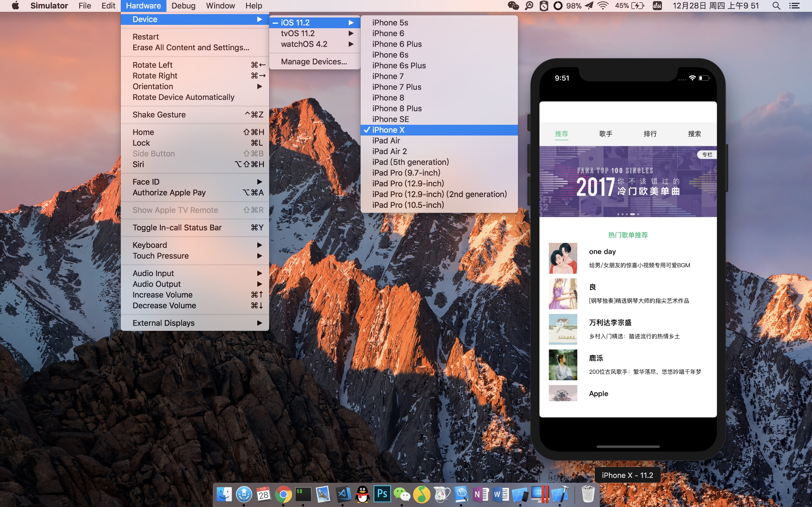Switch to 搜索 tab in simulator app
This screenshot has height=507, width=812.
click(x=694, y=134)
